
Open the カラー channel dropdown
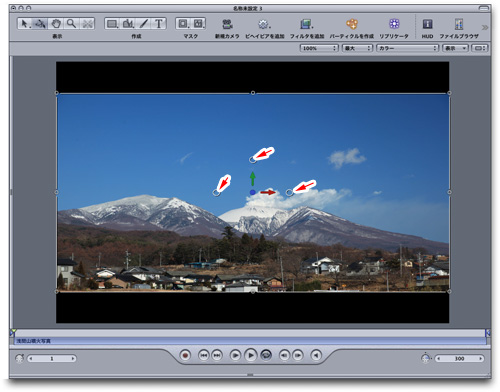[x=407, y=48]
